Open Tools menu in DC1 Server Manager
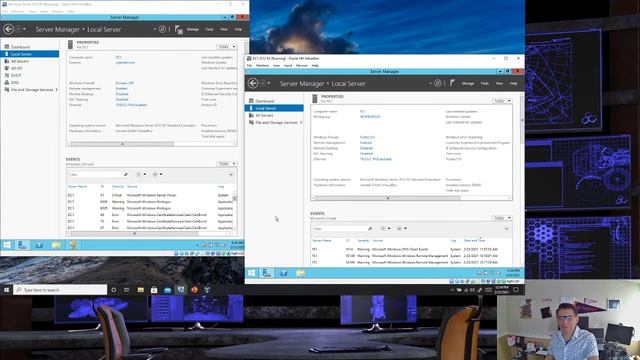 [209, 29]
